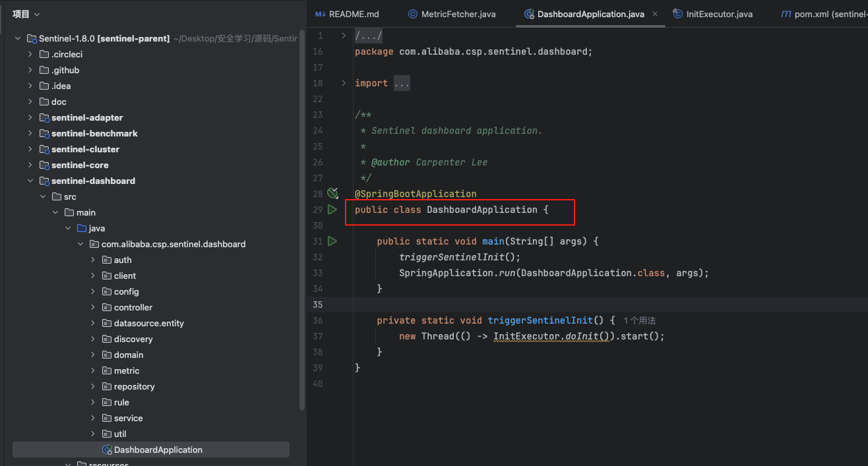Click the @SpringBootApplication annotation
The image size is (868, 466).
click(x=416, y=194)
